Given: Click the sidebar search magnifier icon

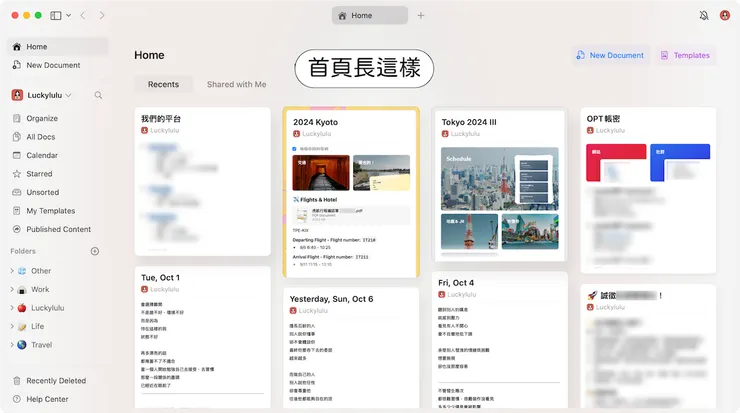Looking at the screenshot, I should coord(98,95).
